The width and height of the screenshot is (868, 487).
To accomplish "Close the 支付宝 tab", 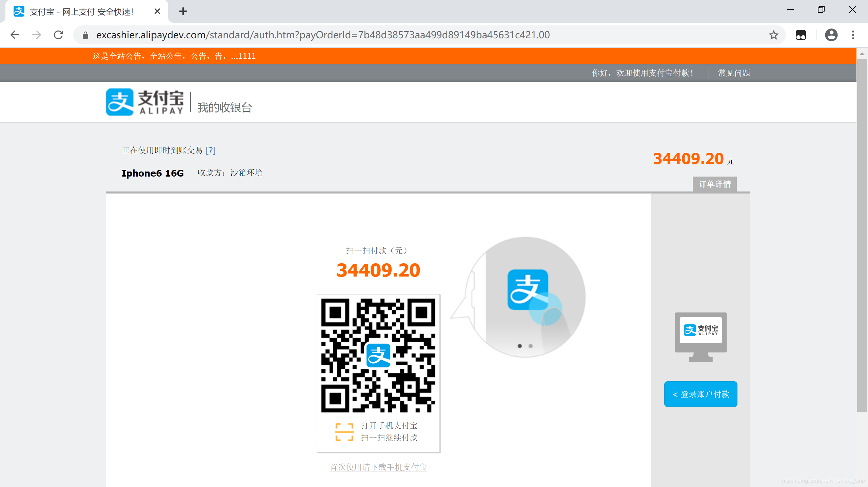I will [x=157, y=12].
